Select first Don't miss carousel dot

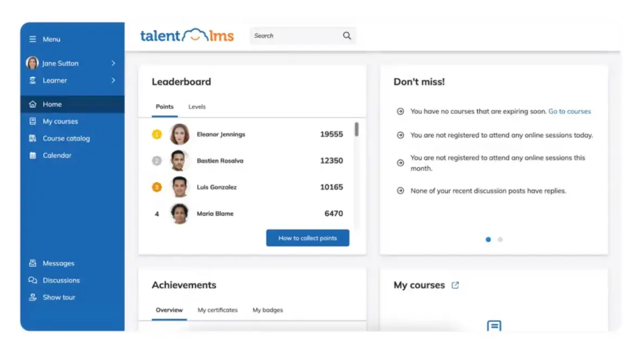pos(488,240)
